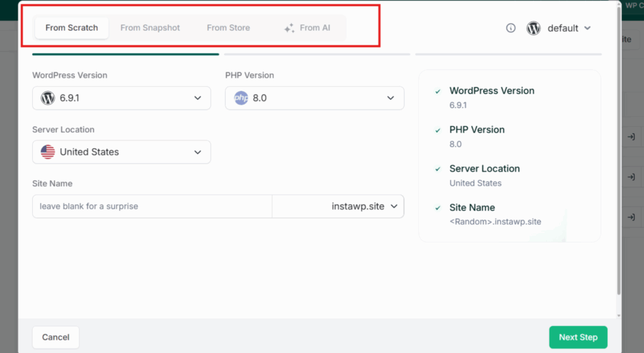Switch to From Snapshot tab
This screenshot has width=644, height=353.
[150, 28]
